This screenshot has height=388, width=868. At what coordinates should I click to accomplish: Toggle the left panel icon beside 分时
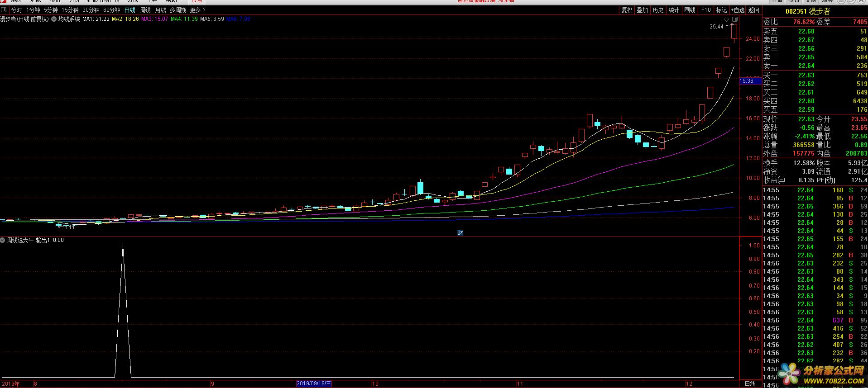tap(4, 10)
